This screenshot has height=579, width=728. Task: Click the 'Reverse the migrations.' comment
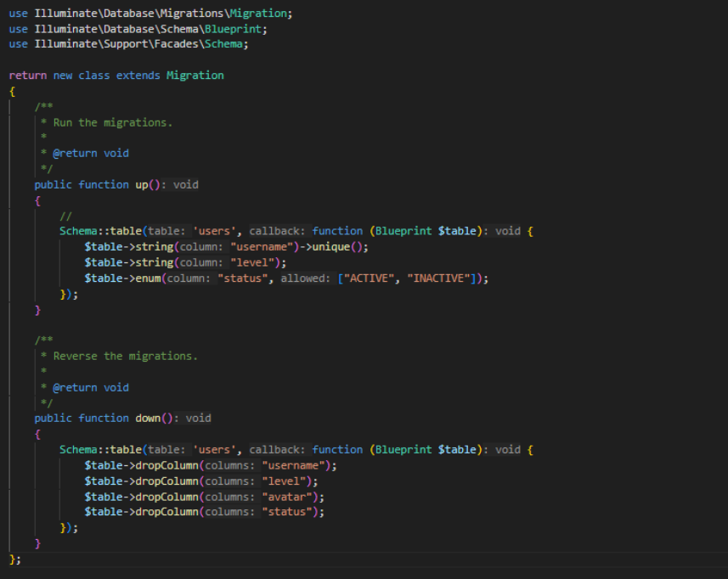[125, 356]
